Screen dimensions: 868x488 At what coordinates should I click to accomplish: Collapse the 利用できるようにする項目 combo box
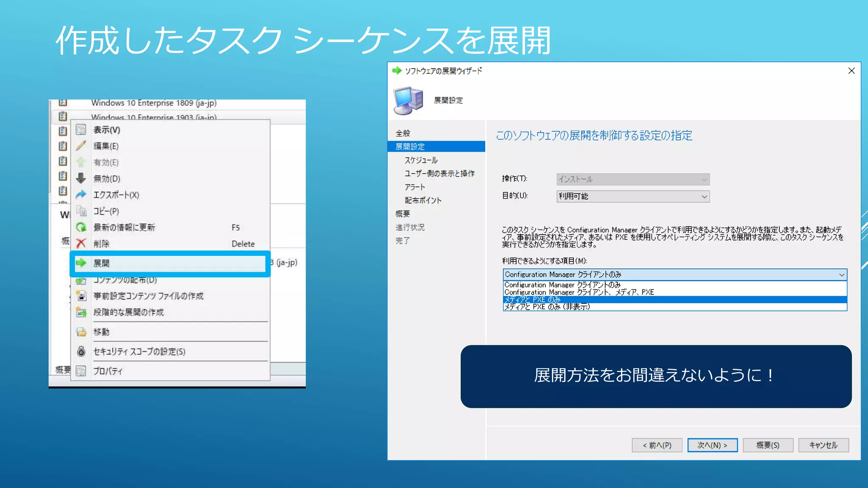[675, 274]
